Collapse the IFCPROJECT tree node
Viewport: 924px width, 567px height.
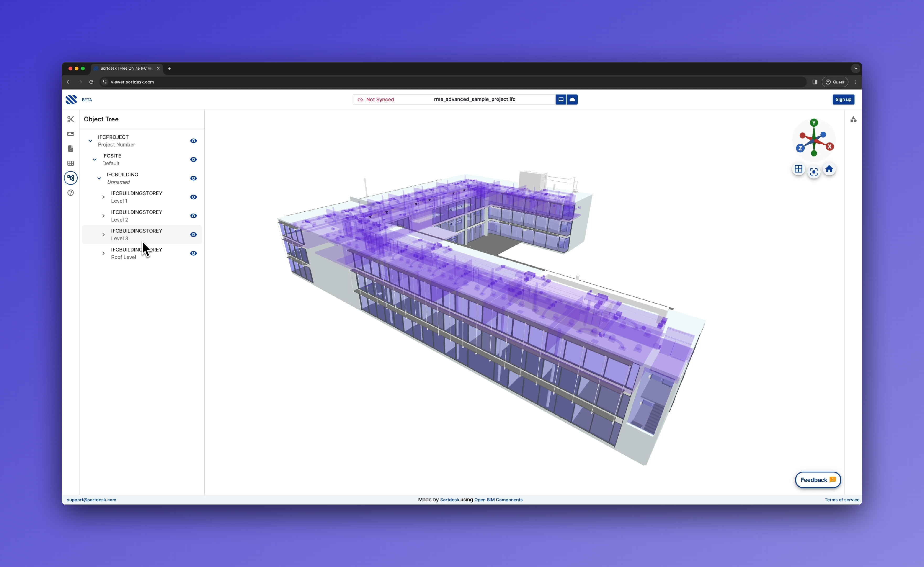(x=90, y=141)
